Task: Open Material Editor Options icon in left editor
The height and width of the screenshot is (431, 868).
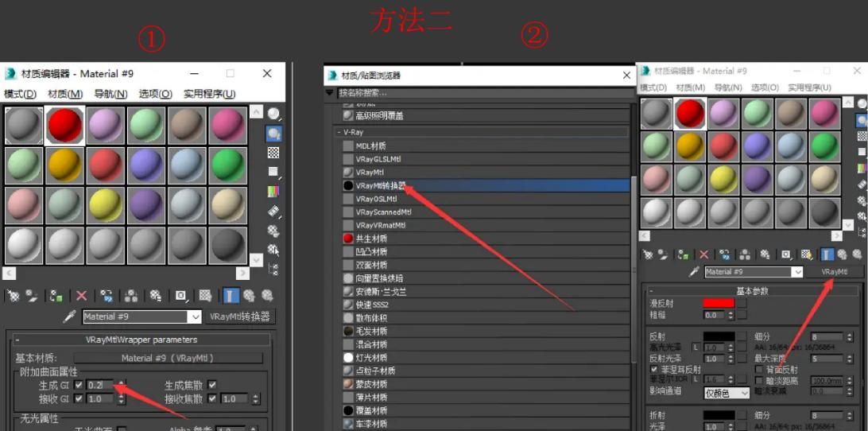Action: pyautogui.click(x=273, y=231)
